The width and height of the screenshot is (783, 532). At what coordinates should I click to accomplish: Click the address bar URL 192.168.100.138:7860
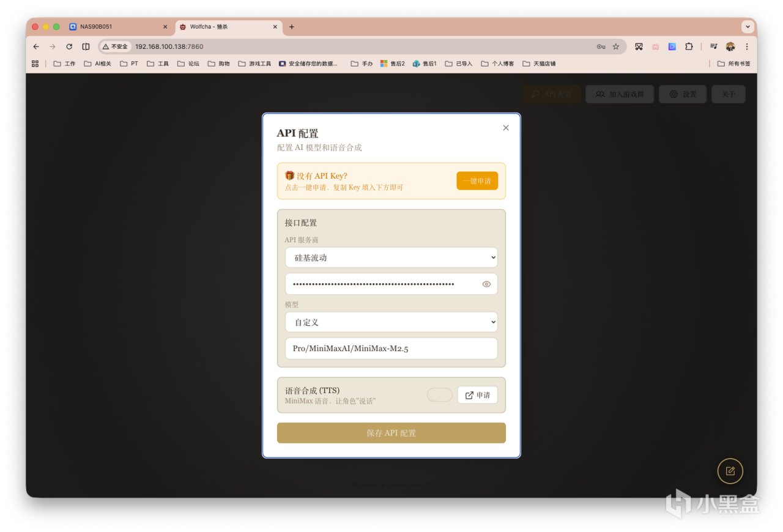[x=169, y=46]
